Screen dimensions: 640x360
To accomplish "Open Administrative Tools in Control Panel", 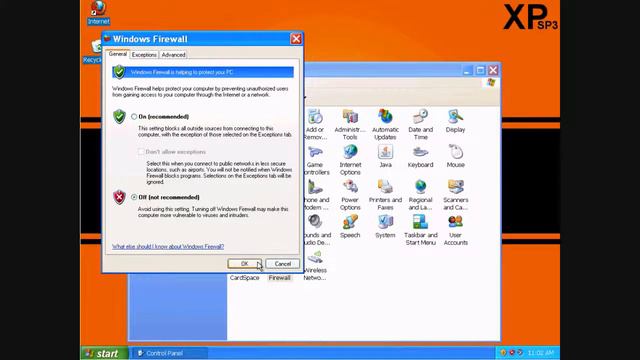I will click(350, 117).
